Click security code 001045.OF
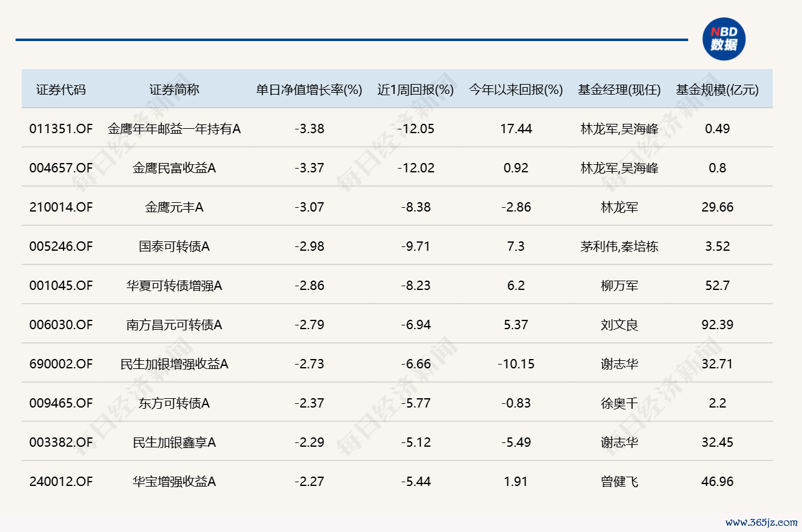This screenshot has width=802, height=532. pos(61,286)
